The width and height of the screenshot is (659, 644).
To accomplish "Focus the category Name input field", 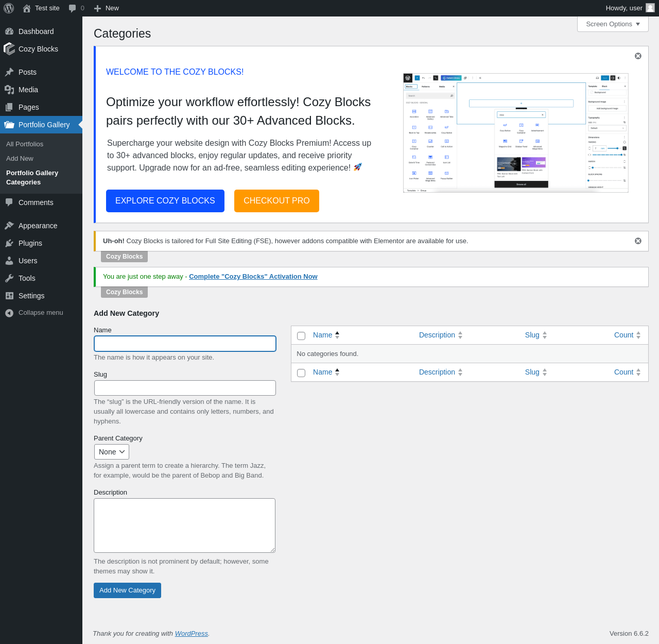I will (x=185, y=344).
